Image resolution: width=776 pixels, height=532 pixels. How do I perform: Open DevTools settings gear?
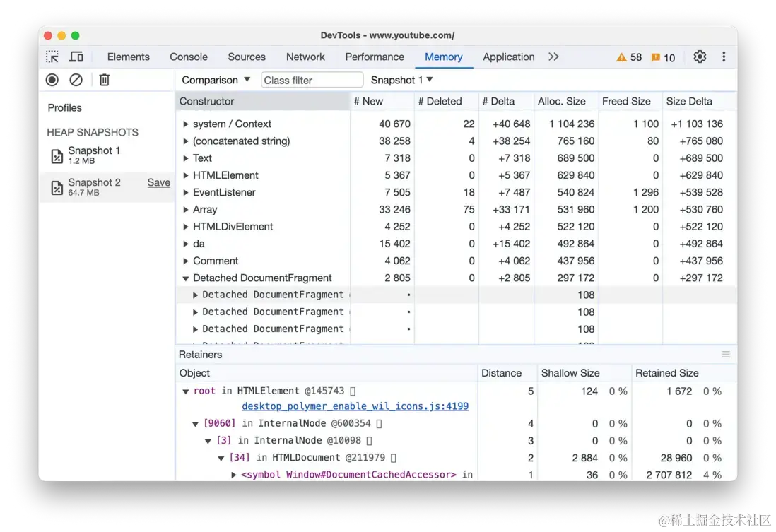point(699,57)
